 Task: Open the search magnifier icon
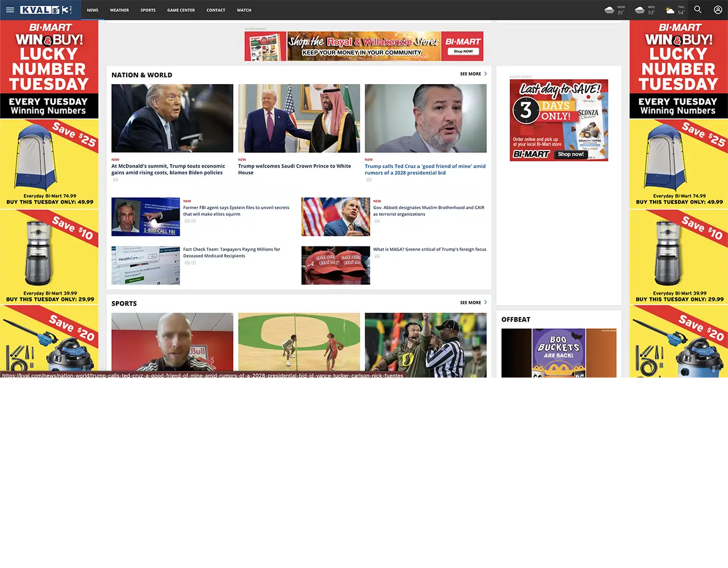[698, 10]
